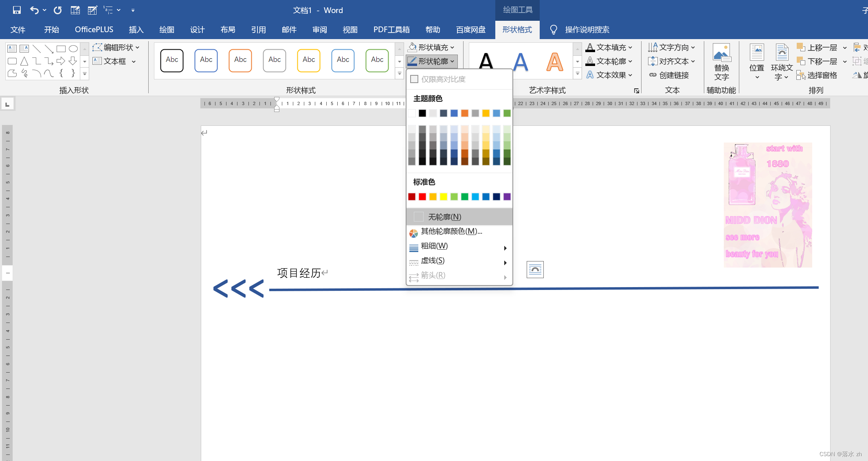Click the Undo arrow icon
This screenshot has height=461, width=868.
(x=35, y=10)
